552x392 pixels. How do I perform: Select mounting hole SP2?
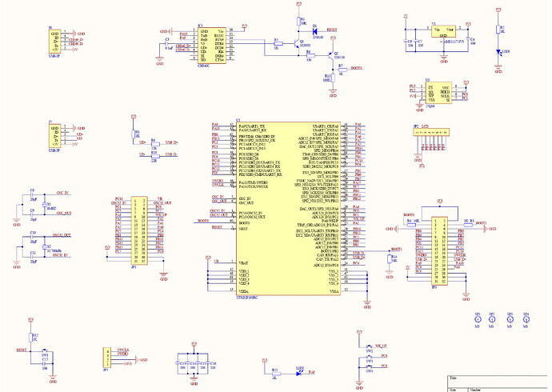(492, 319)
